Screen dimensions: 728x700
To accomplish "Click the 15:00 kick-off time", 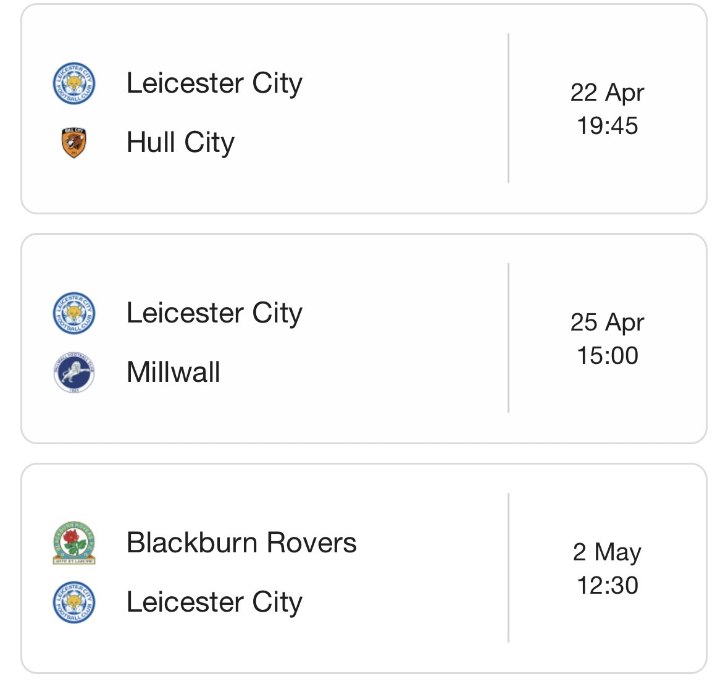I will 607,356.
